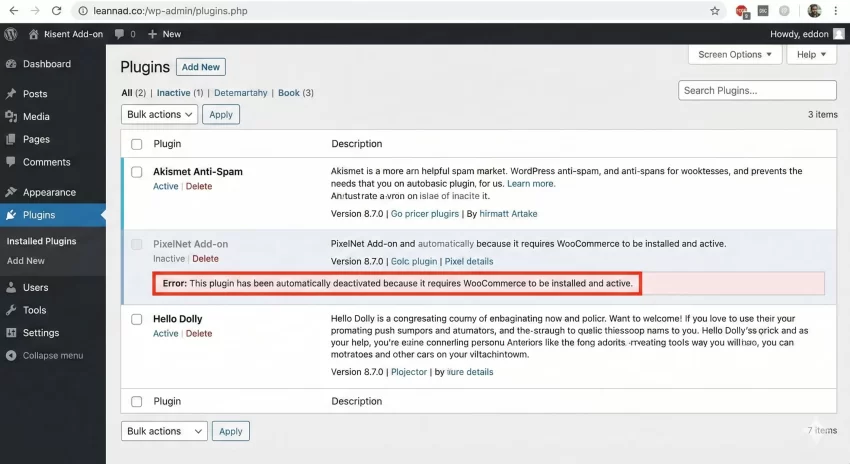
Task: Click the WordPress logo icon
Action: (11, 34)
